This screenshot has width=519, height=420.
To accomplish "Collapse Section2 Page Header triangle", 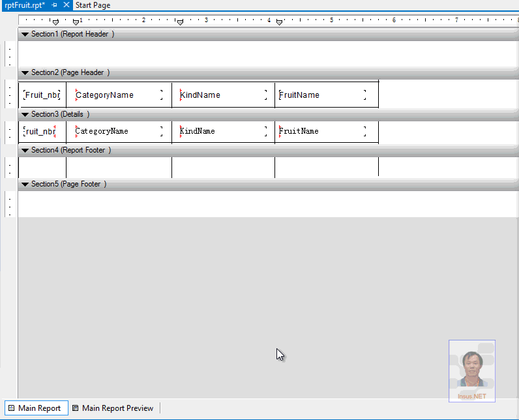I will pos(25,73).
